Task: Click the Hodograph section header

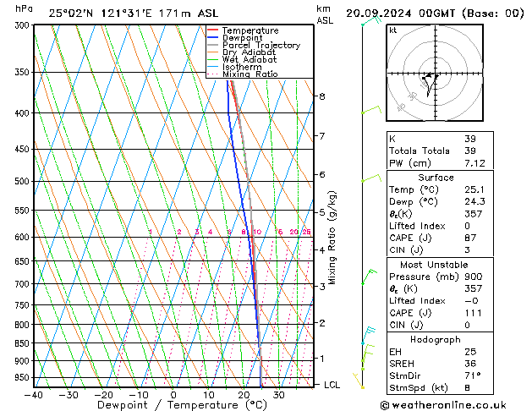Action: [436, 339]
